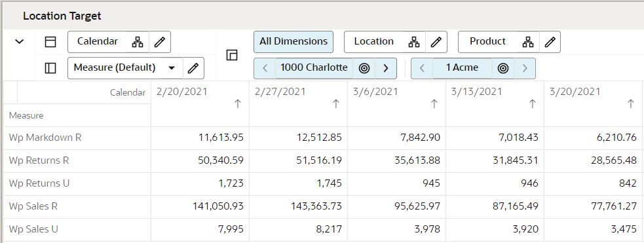Click the cell with value 12,512.85
644x243 pixels.
(298, 138)
